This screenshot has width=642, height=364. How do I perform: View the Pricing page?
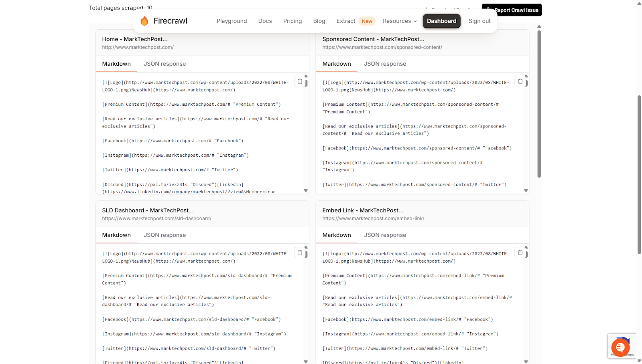coord(293,21)
